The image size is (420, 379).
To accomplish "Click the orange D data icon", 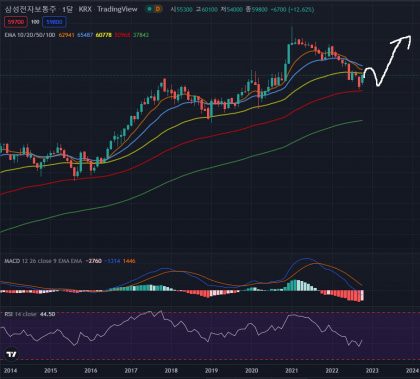I will point(158,9).
